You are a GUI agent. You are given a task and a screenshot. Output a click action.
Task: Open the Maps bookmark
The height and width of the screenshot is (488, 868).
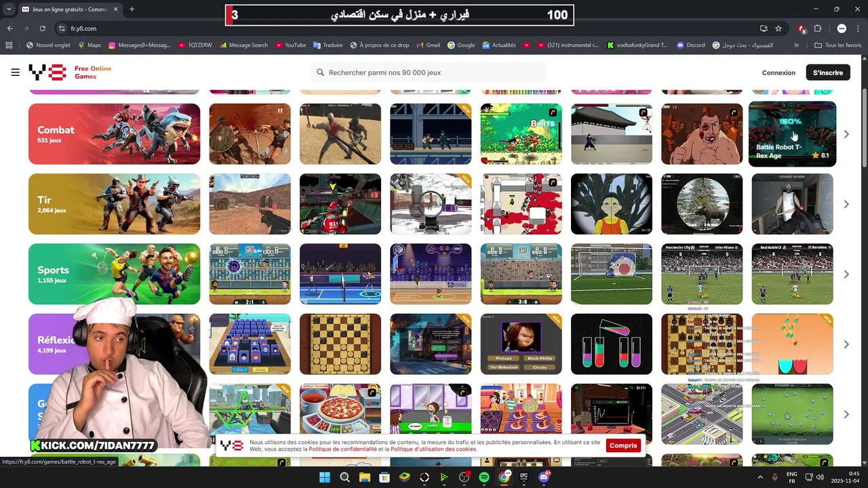[x=89, y=45]
